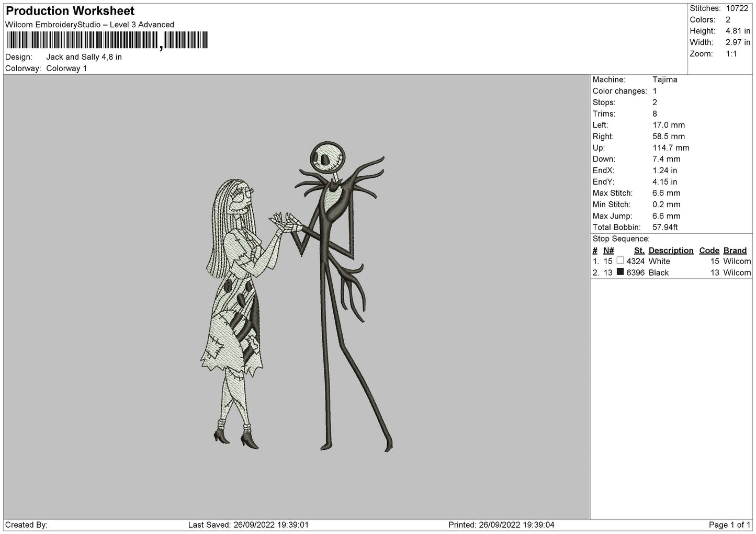Select the Width value '2.97 in'
Screen dimensions: 756x534
coord(738,42)
